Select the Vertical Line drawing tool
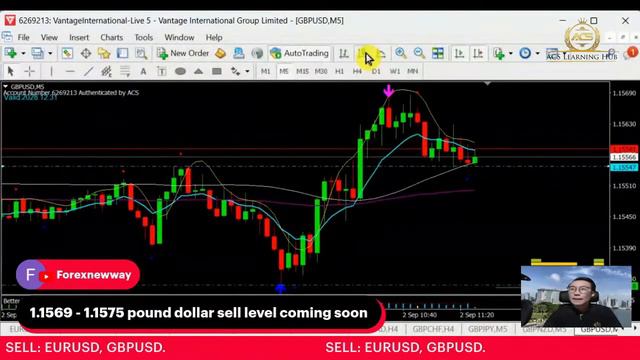This screenshot has width=640, height=360. [51, 71]
